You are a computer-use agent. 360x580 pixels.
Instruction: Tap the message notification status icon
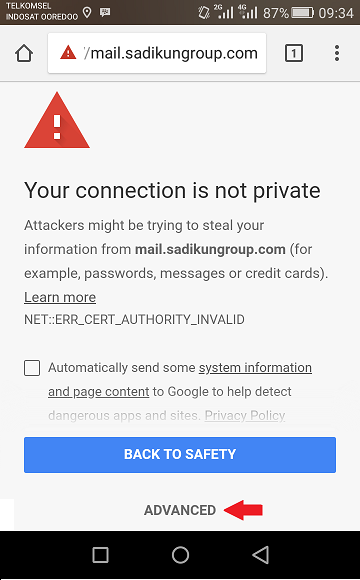(x=105, y=13)
